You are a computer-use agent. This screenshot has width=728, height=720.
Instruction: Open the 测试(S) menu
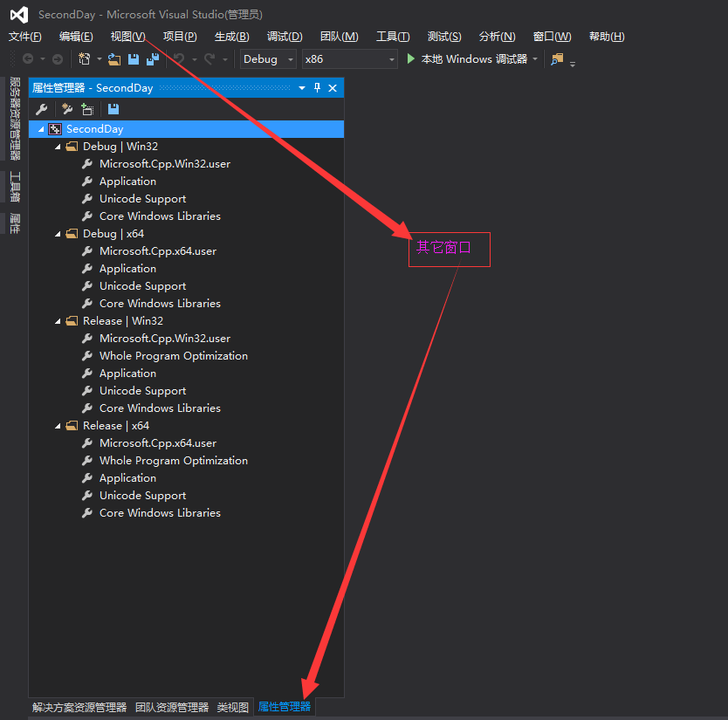click(x=444, y=36)
